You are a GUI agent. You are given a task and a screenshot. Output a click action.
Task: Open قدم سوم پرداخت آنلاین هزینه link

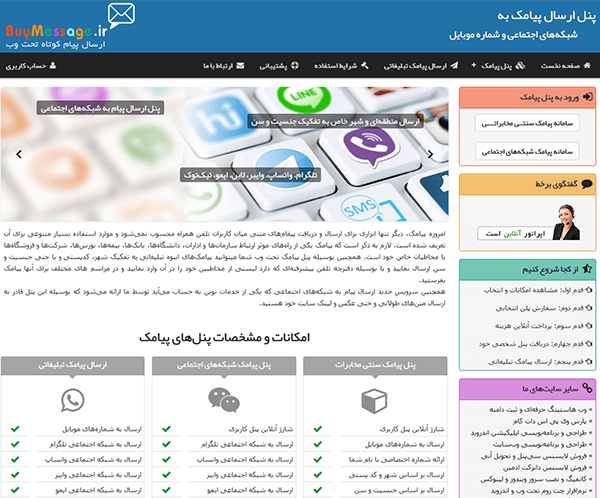coord(539,326)
